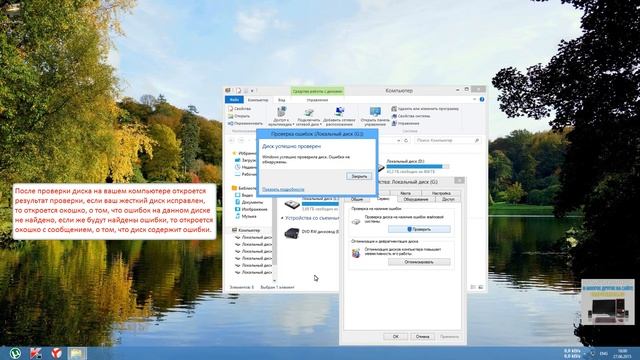Open the Настройка tab in properties

(x=441, y=193)
